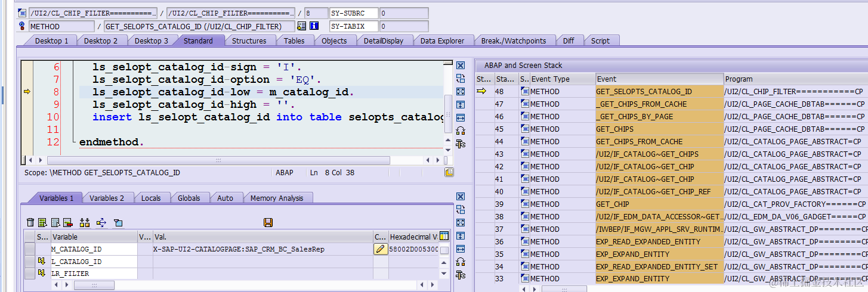Click the navigation icon left of info icon
This screenshot has width=868, height=292.
[302, 26]
